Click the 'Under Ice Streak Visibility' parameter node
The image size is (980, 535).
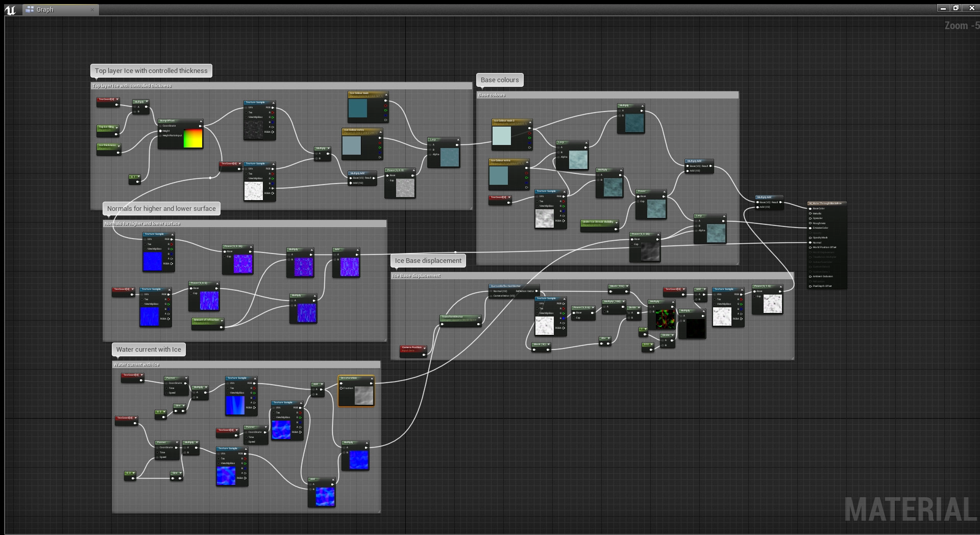click(599, 223)
